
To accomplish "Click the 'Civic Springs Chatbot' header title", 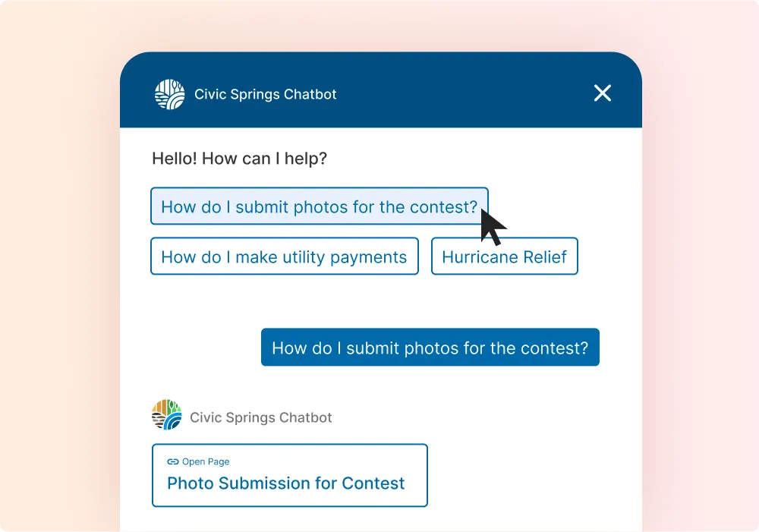I will pyautogui.click(x=266, y=95).
